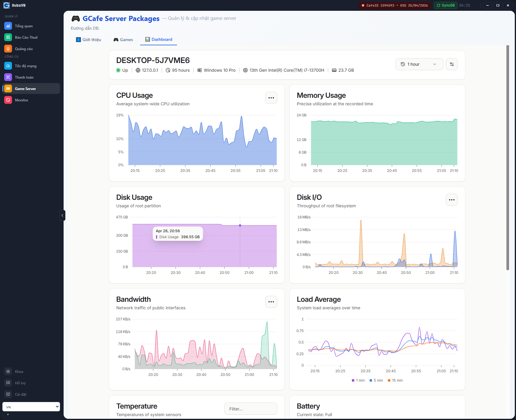Open Quảng cáo from the sidebar
Viewport: 516px width, 420px height.
[x=8, y=49]
